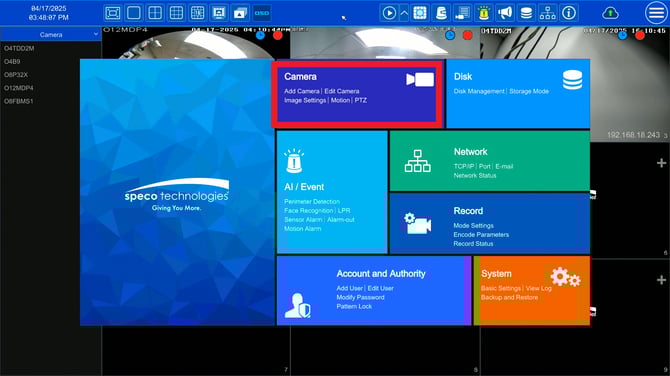Expand the Camera dropdown in sidebar

(x=50, y=35)
